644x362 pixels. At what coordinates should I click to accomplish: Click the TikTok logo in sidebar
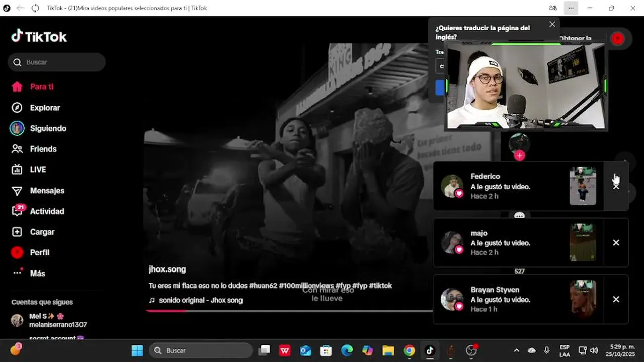click(x=39, y=36)
